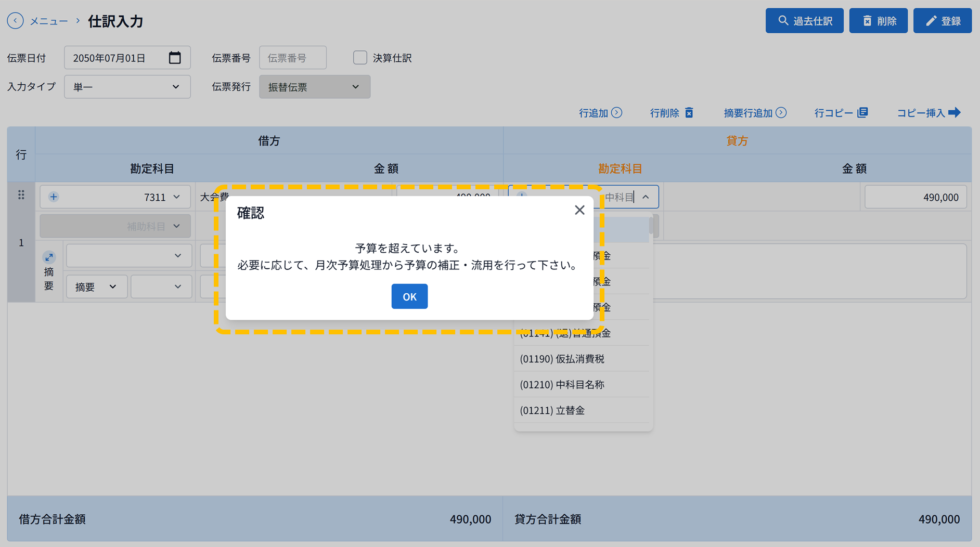Open the empty dropdown right of 摘要 selector

coord(161,286)
